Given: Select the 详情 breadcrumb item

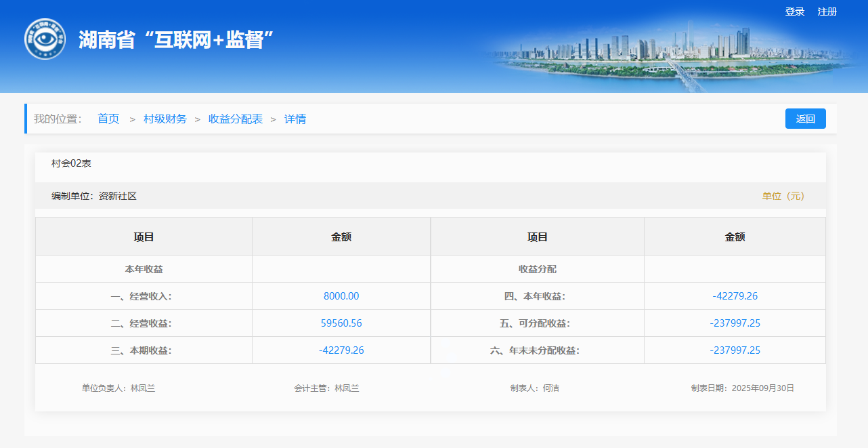Looking at the screenshot, I should (x=295, y=119).
